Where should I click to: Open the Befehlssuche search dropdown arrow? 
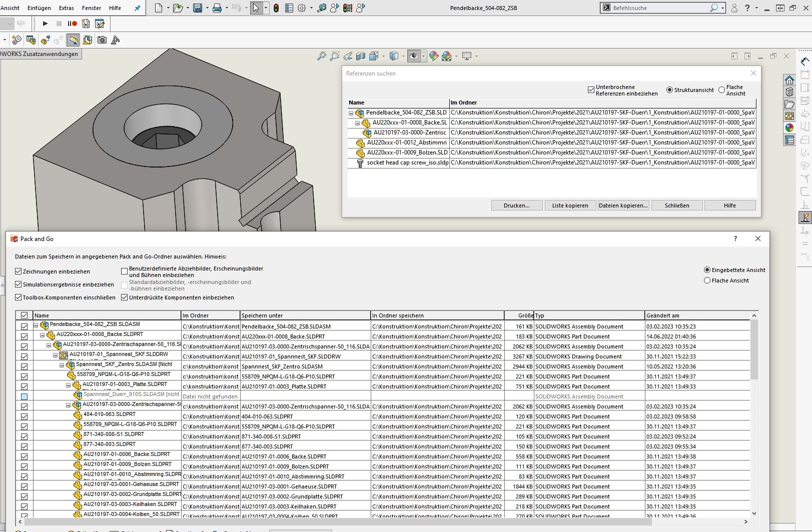723,8
